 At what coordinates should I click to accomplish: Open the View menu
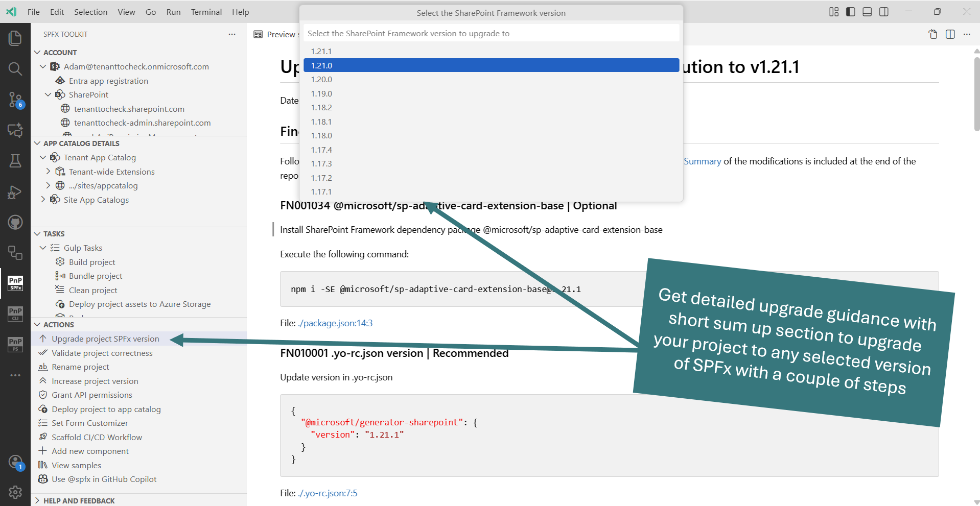click(x=126, y=12)
